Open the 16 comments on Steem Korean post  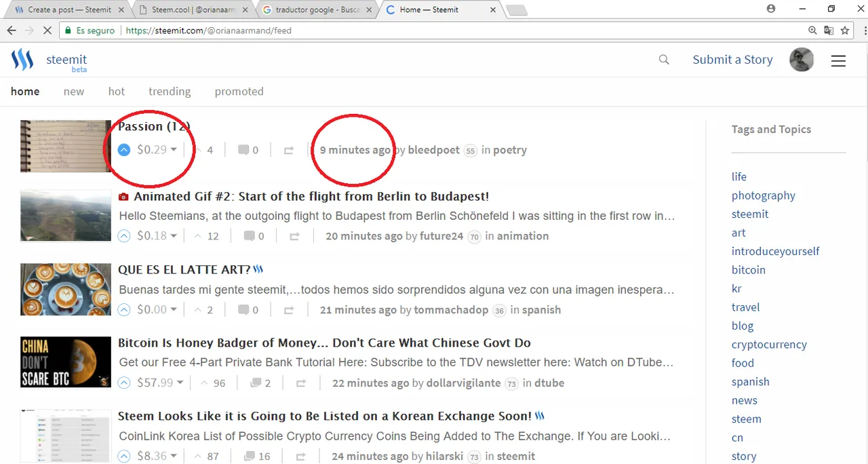pos(257,456)
